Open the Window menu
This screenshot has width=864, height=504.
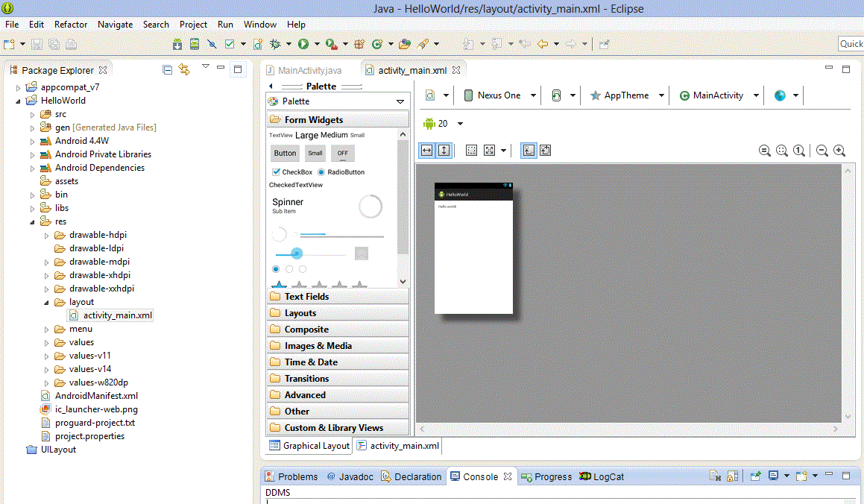tap(260, 25)
